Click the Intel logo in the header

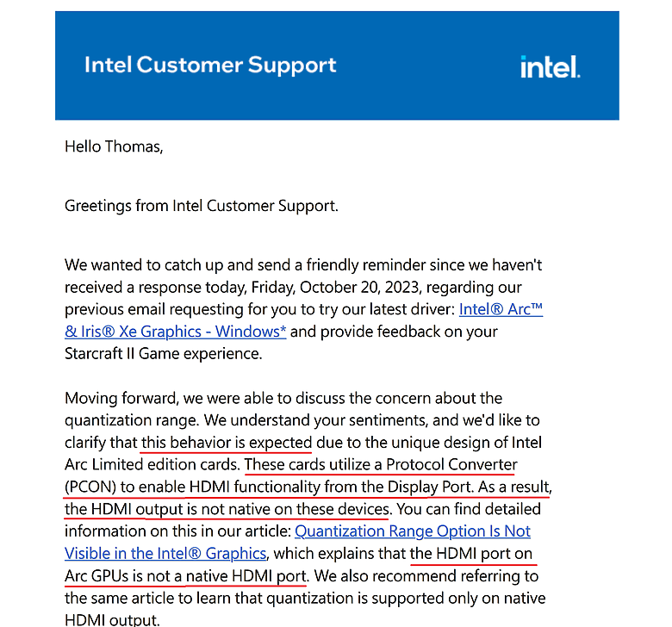pyautogui.click(x=551, y=67)
